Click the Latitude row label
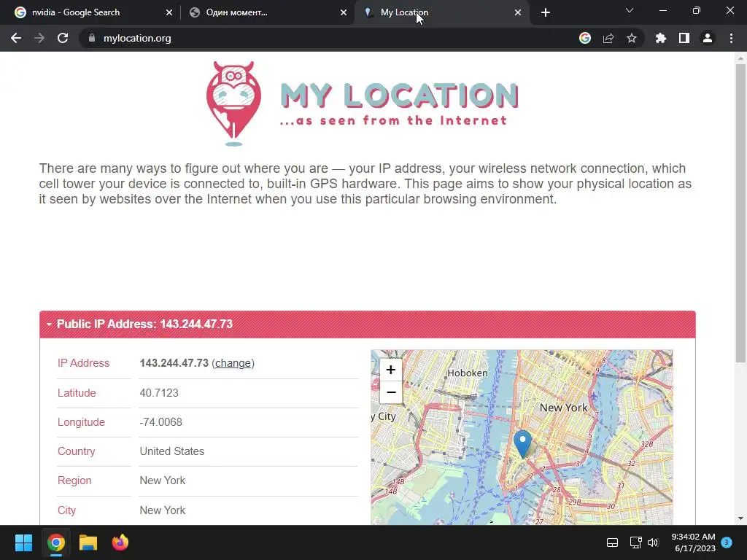Screen dimensions: 747x560 point(77,393)
